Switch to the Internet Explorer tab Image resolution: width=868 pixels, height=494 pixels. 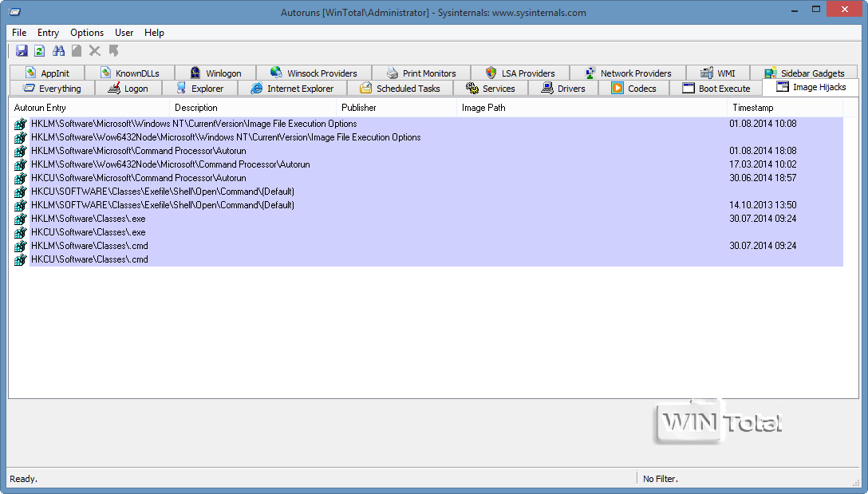(292, 88)
